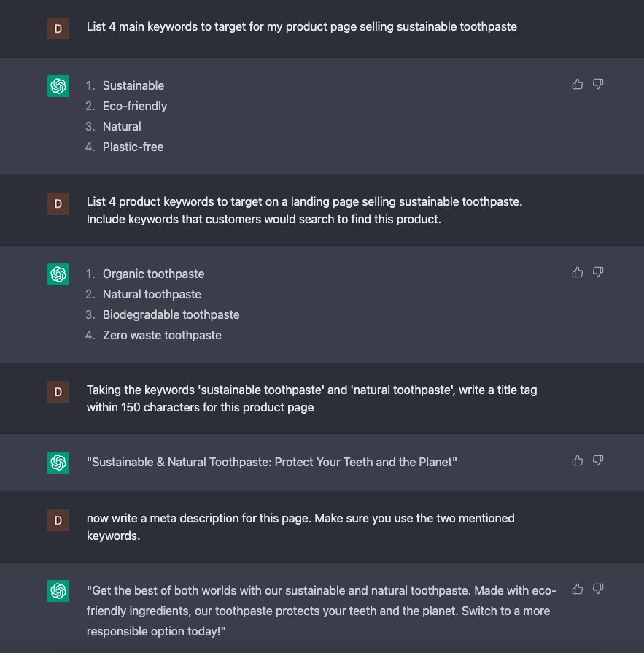
Task: Thumbs down the product keywords response
Action: (598, 271)
